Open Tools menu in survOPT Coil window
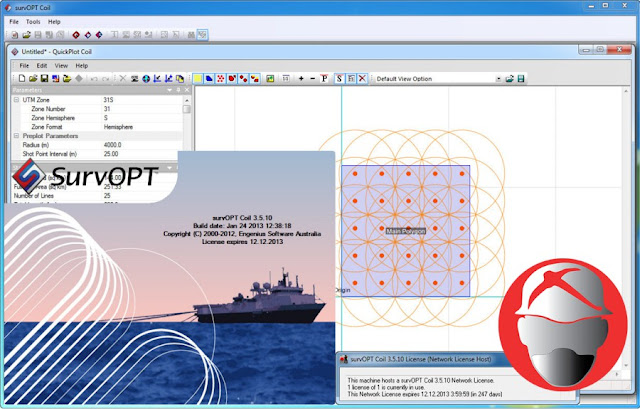The width and height of the screenshot is (640, 409). point(33,22)
